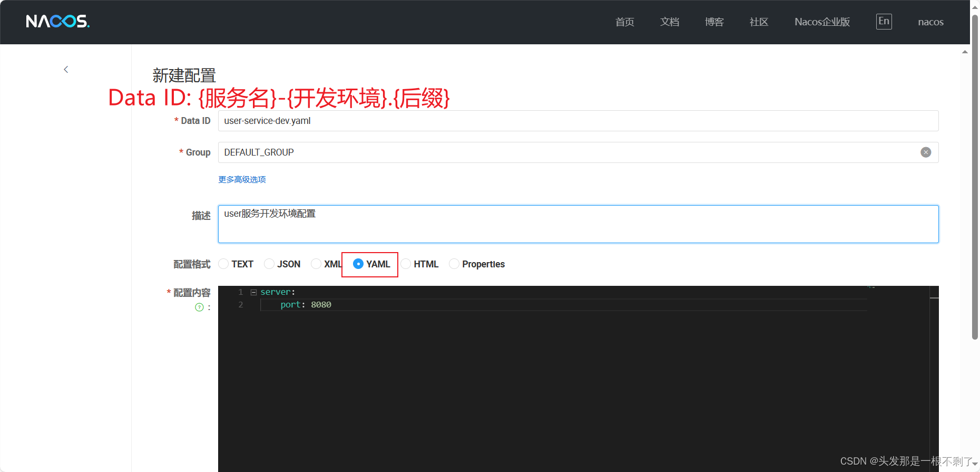
Task: Fold the server block in the code editor
Action: coord(253,292)
